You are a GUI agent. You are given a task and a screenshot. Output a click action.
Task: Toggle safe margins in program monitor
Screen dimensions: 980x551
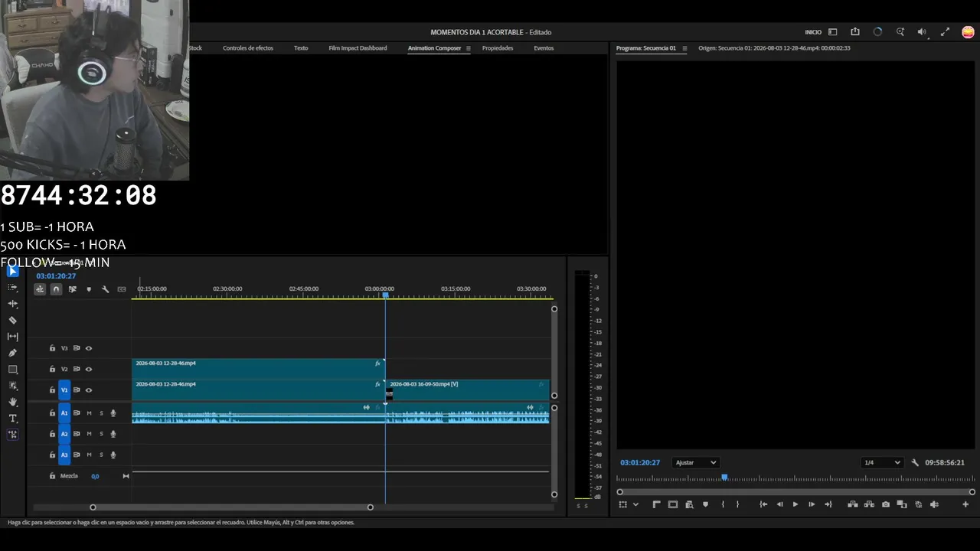tap(673, 504)
